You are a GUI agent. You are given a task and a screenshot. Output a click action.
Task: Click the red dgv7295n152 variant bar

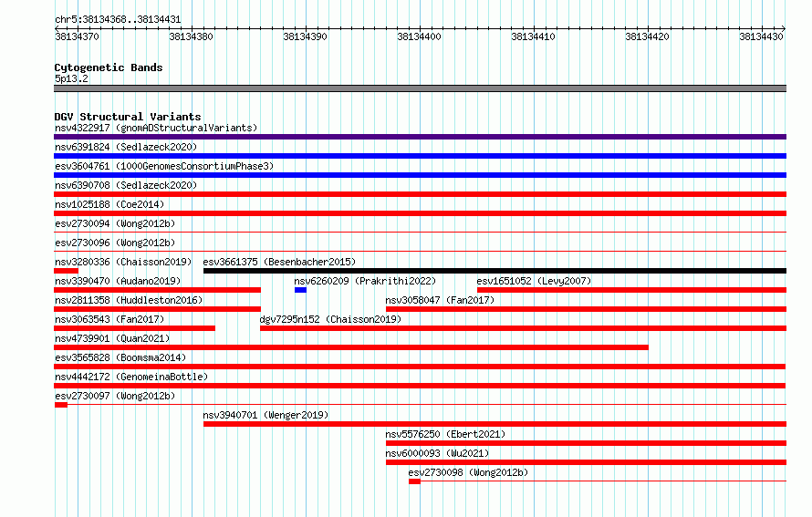click(523, 328)
